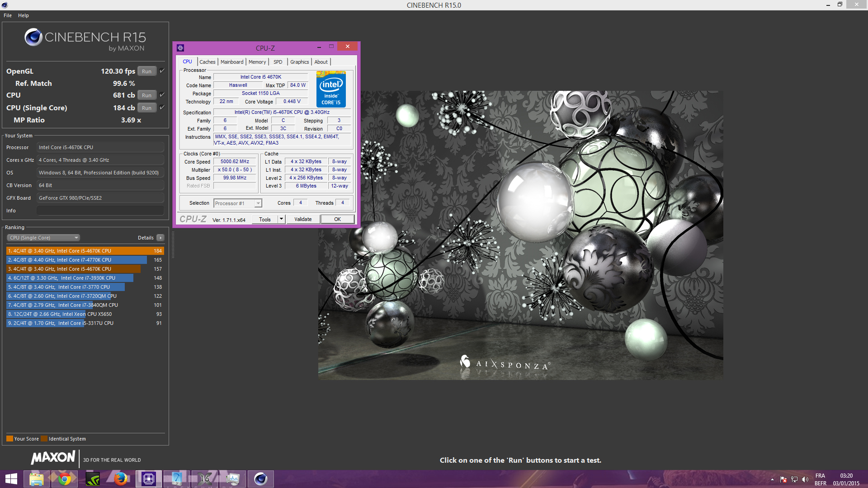Click the Tools button in CPU-Z
868x488 pixels.
click(x=265, y=219)
